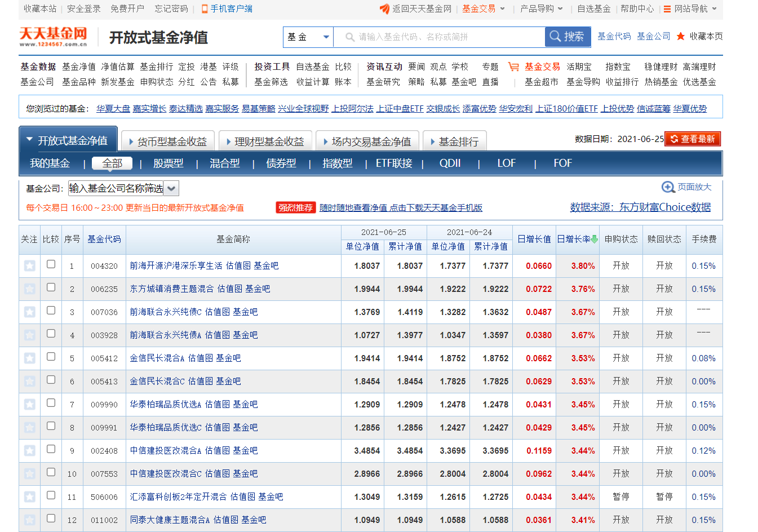This screenshot has height=532, width=758.
Task: Switch to 债券型 fund filter
Action: [281, 163]
